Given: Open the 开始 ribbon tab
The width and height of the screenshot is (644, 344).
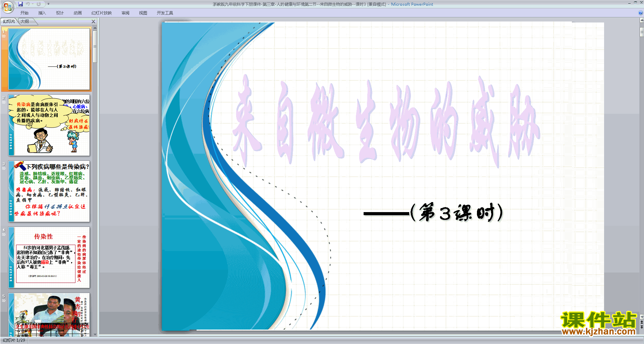Looking at the screenshot, I should (x=24, y=13).
